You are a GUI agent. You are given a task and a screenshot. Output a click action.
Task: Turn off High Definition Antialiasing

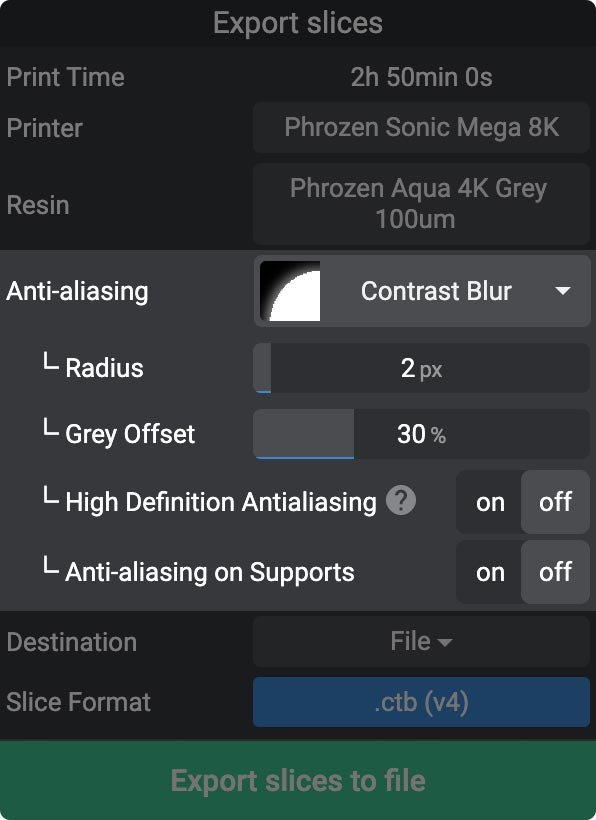click(554, 502)
